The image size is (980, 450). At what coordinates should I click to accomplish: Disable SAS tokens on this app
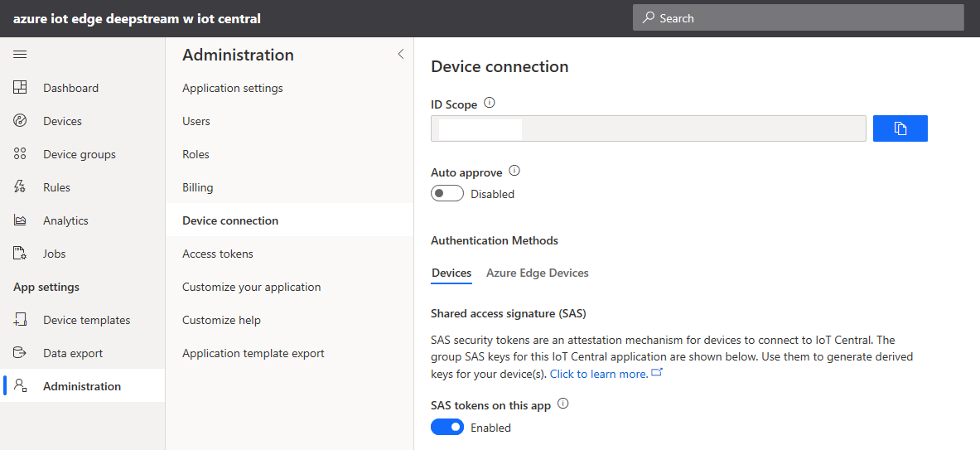447,428
